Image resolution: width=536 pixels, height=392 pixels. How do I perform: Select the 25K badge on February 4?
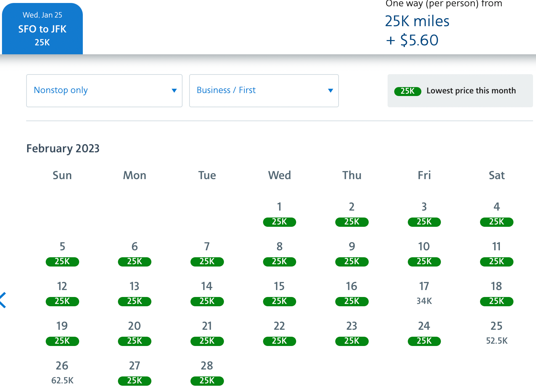(496, 222)
